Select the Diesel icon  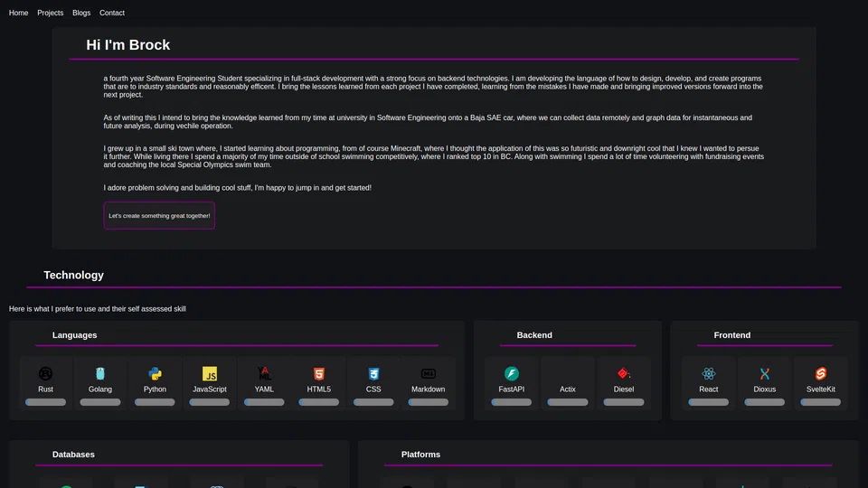624,374
